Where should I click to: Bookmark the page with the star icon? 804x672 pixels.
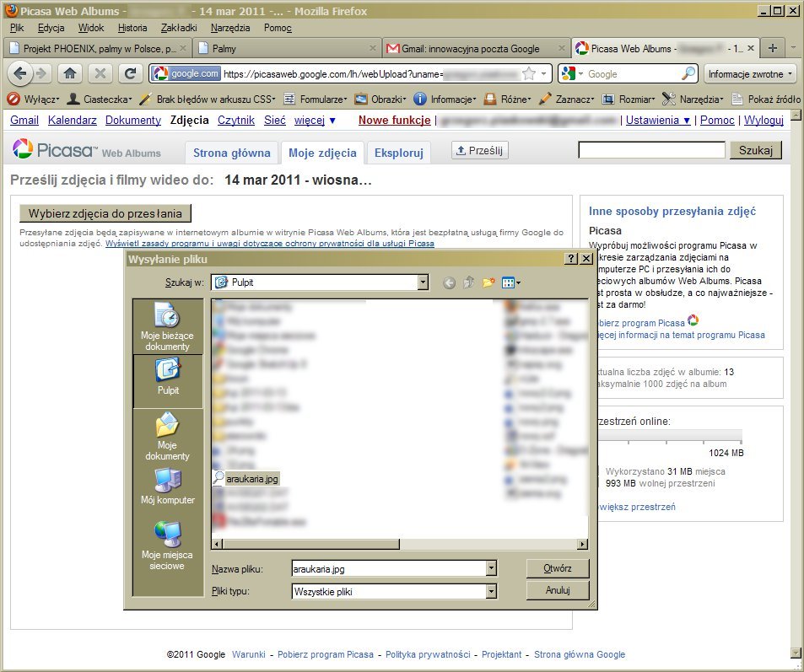pos(529,74)
